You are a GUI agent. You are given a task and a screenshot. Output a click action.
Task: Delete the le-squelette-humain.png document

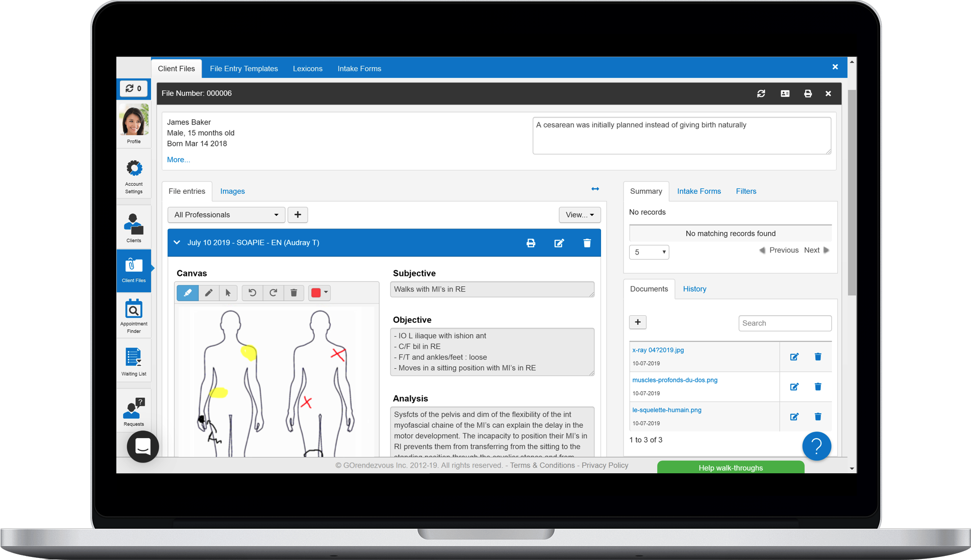(x=818, y=417)
